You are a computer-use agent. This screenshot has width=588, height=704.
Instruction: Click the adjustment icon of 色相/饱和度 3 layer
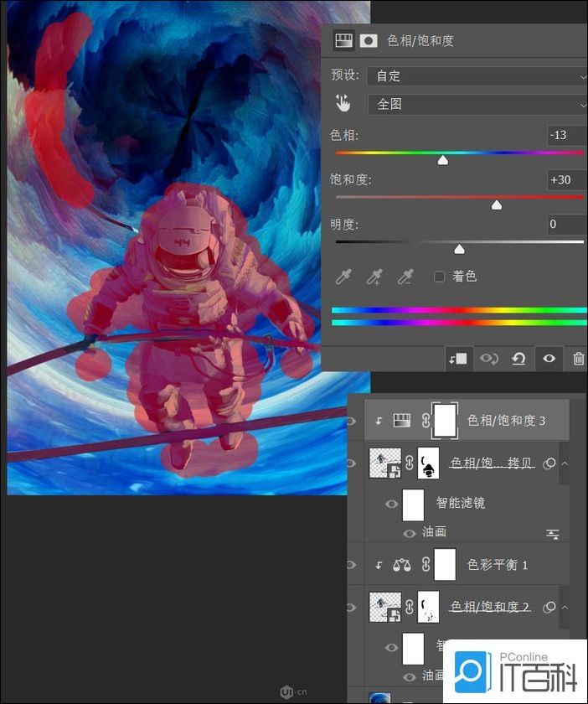[402, 421]
